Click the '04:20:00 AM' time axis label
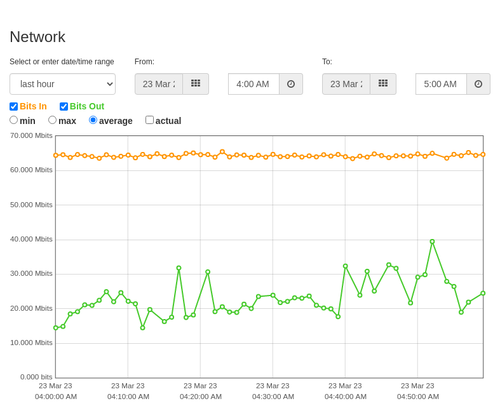The height and width of the screenshot is (403, 500). click(x=201, y=397)
